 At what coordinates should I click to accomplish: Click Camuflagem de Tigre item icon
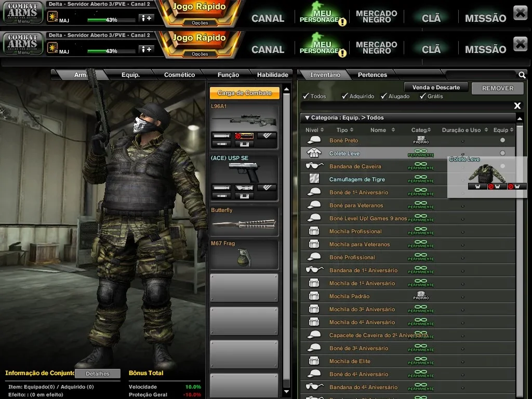click(x=314, y=179)
